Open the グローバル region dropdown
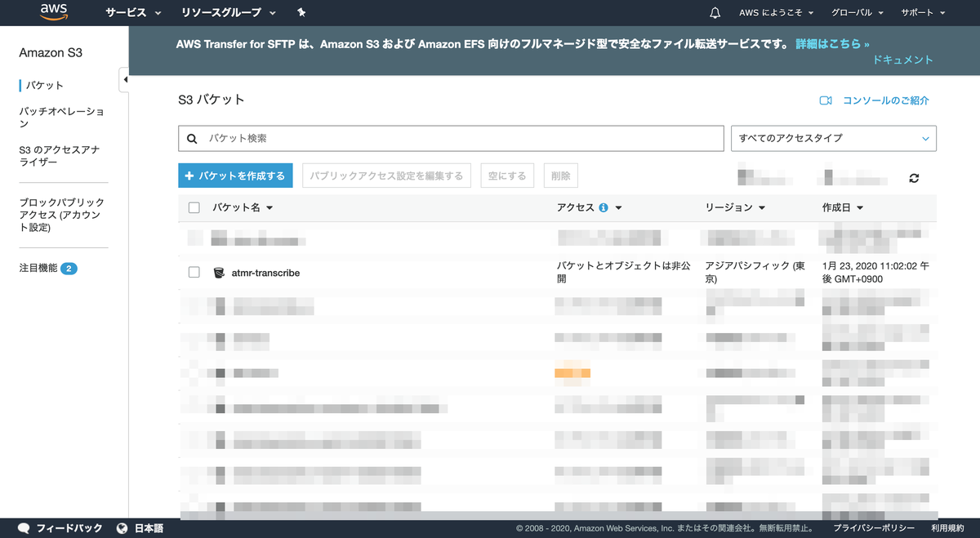The image size is (980, 538). pos(857,12)
